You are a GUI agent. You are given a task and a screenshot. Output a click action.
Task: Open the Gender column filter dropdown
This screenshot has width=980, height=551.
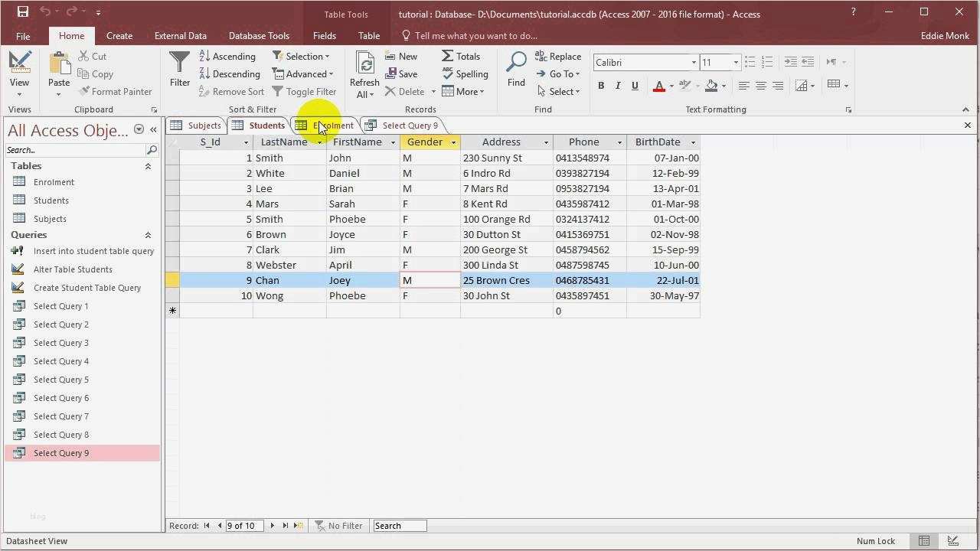pyautogui.click(x=452, y=142)
